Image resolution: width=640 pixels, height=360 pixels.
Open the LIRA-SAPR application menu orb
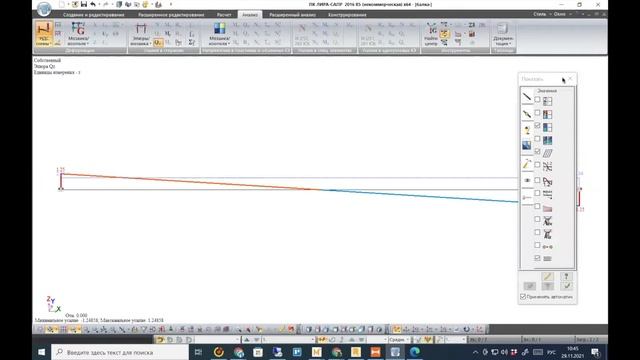pyautogui.click(x=44, y=8)
